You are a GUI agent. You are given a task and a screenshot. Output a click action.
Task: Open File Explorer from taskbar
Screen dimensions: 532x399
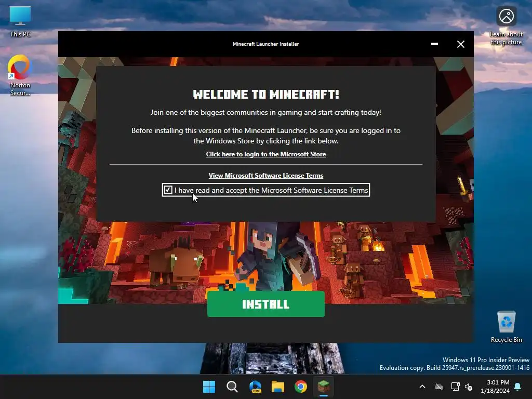click(x=278, y=387)
